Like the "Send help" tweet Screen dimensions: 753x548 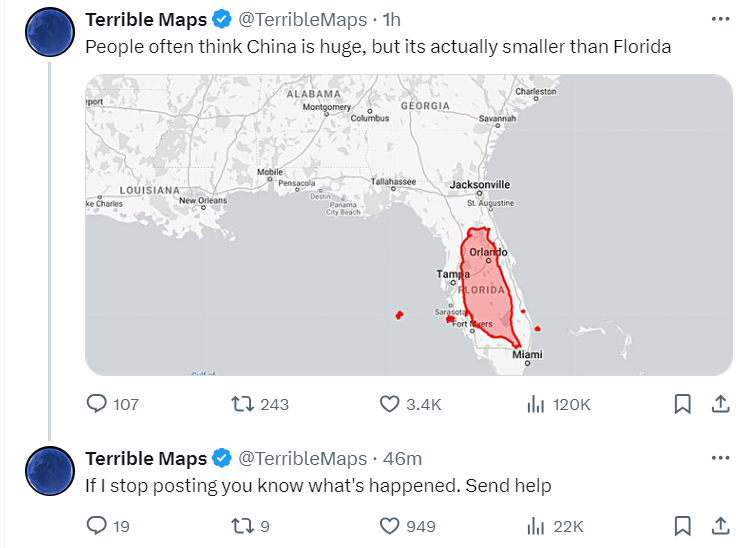click(390, 525)
